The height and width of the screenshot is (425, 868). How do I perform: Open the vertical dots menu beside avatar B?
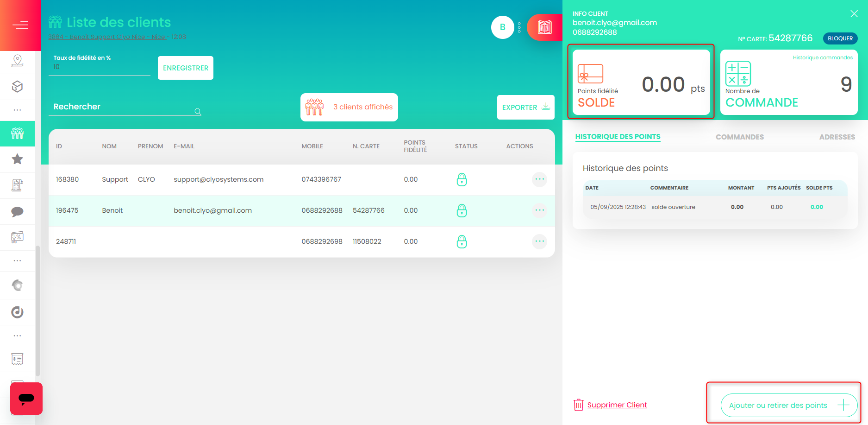(519, 28)
